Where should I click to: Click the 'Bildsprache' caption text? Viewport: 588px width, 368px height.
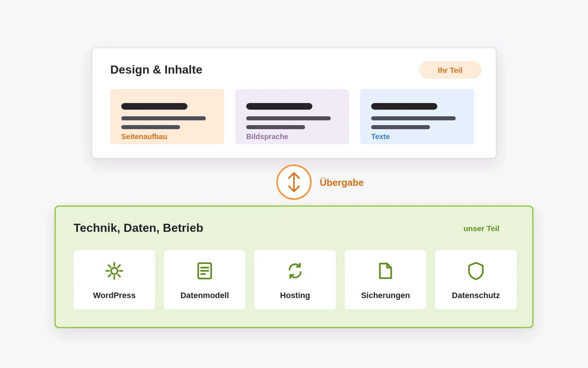click(267, 137)
